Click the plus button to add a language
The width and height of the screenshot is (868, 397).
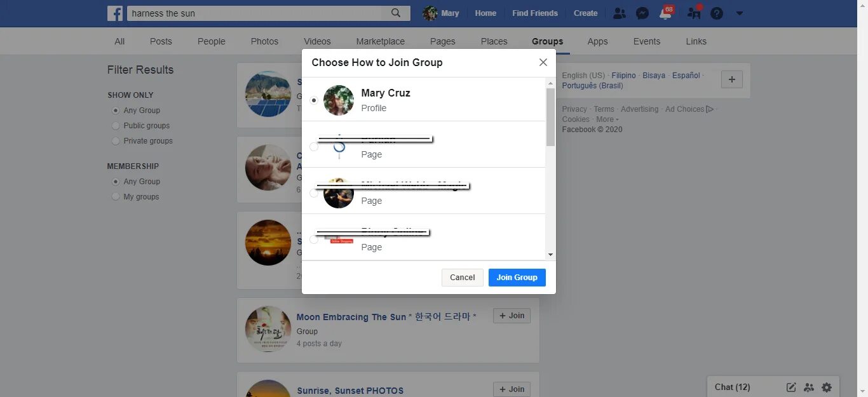click(732, 79)
